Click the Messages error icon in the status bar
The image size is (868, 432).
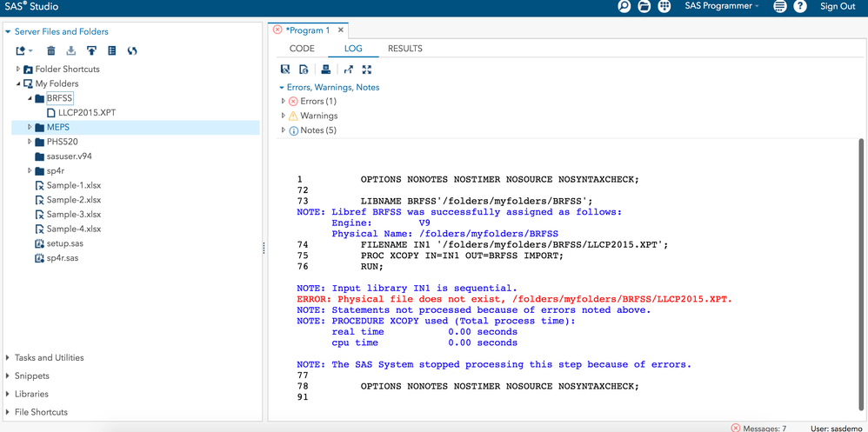click(x=735, y=428)
